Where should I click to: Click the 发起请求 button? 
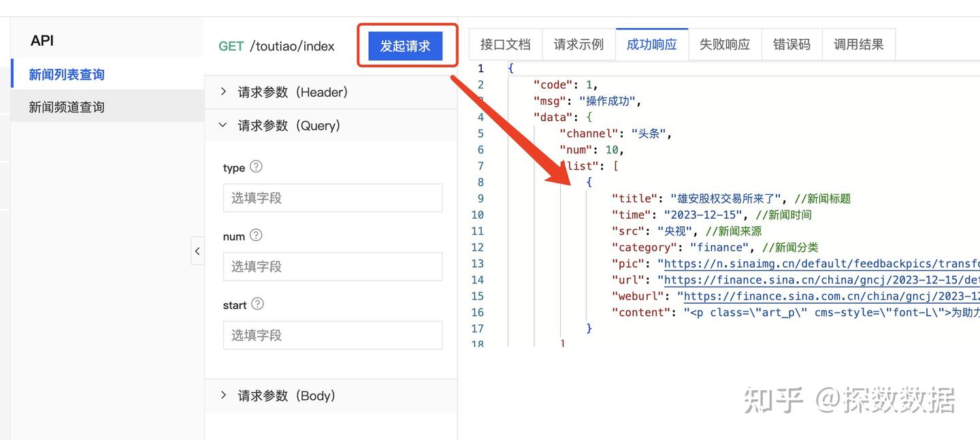click(x=405, y=46)
